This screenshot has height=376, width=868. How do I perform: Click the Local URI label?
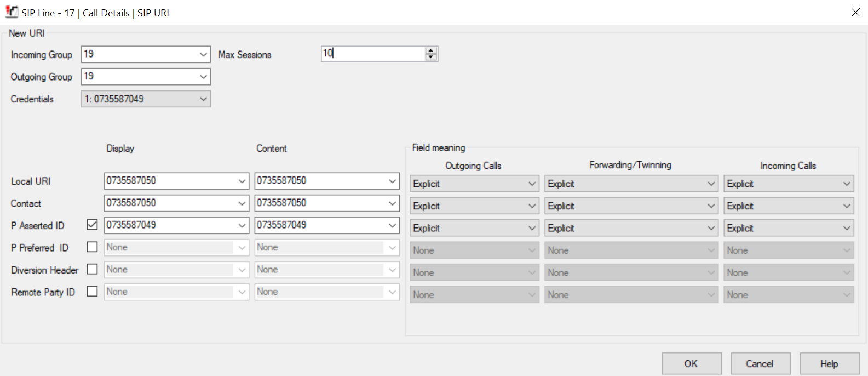tap(31, 181)
